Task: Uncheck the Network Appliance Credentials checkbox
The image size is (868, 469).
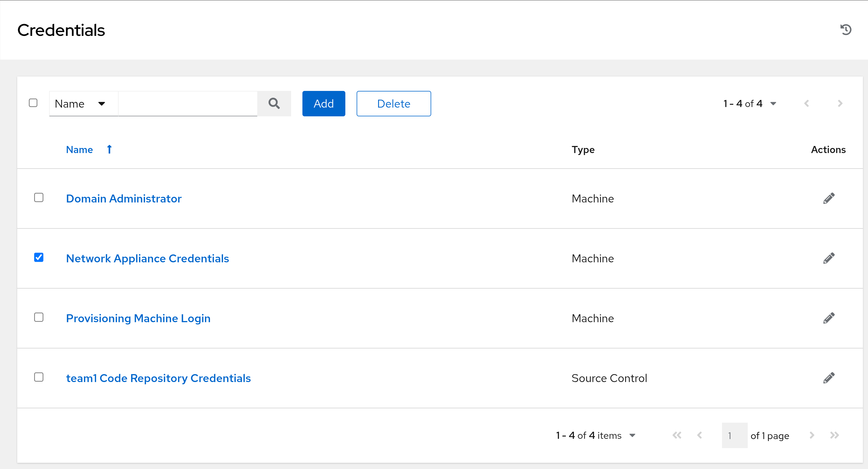Action: 39,258
